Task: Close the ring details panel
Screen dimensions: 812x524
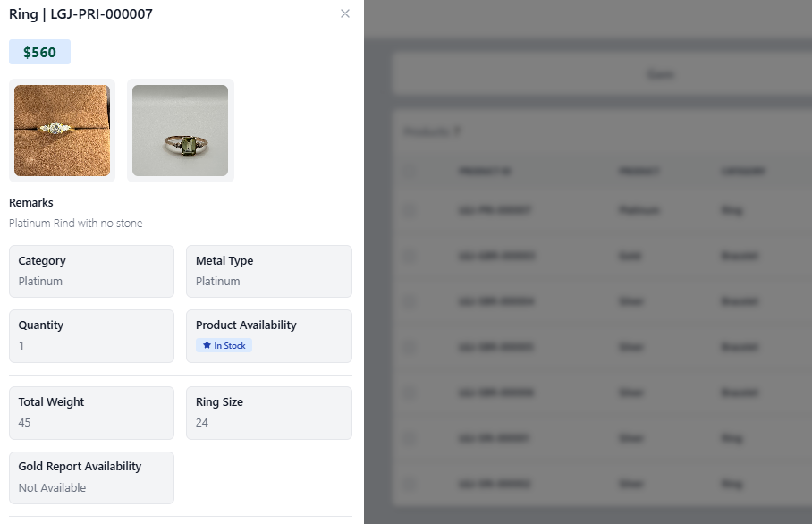Action: 345,13
